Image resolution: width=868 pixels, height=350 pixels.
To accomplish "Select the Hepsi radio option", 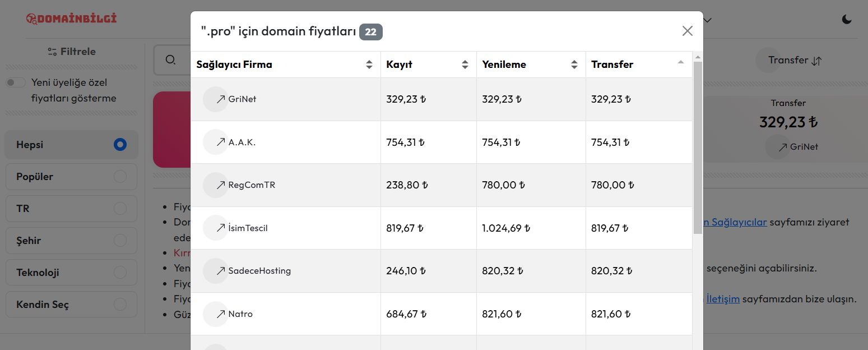I will (x=120, y=145).
